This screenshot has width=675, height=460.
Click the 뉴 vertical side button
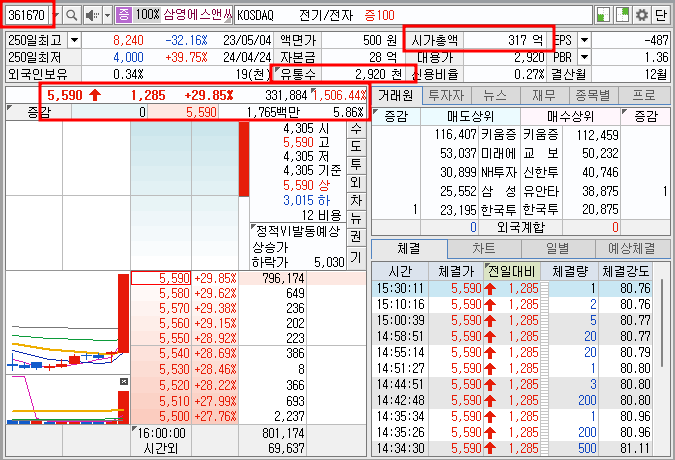(x=356, y=219)
